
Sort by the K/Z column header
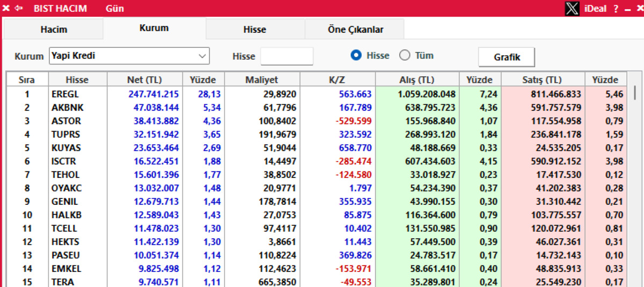pyautogui.click(x=337, y=80)
